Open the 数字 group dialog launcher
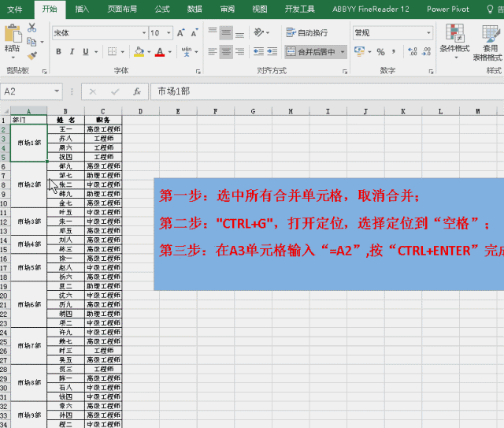This screenshot has width=504, height=428. pyautogui.click(x=431, y=72)
